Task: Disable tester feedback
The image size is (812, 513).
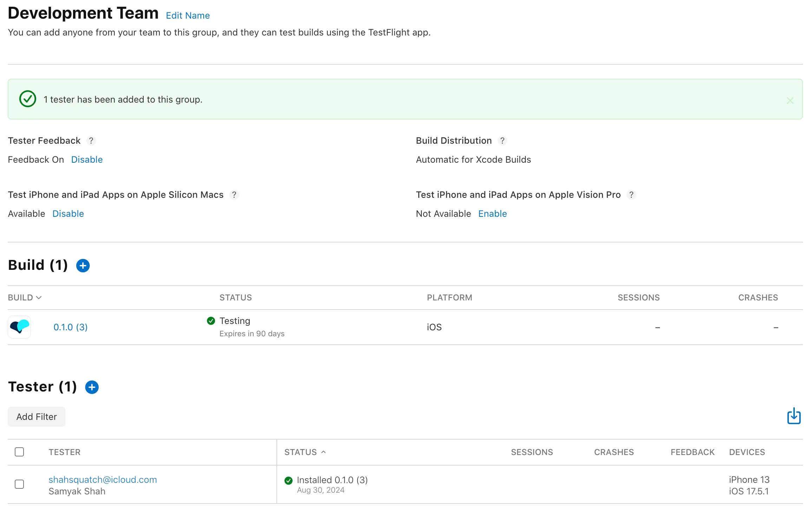Action: [87, 160]
